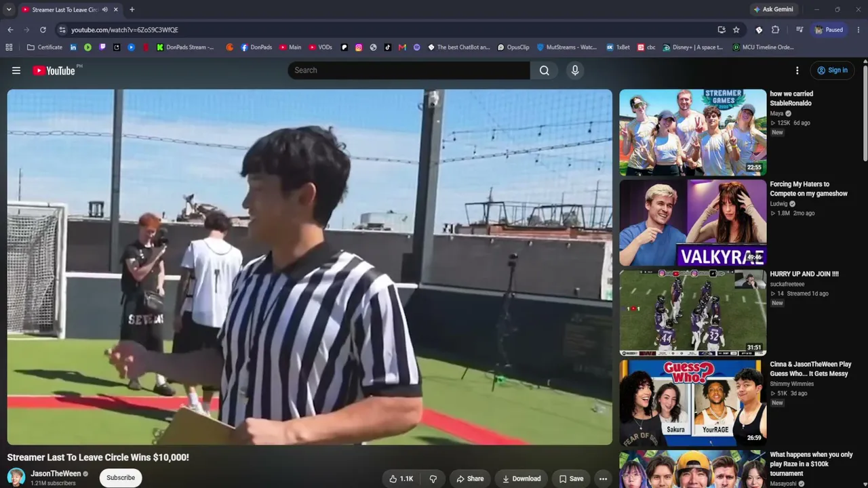The width and height of the screenshot is (868, 488).
Task: Download the video
Action: (521, 479)
